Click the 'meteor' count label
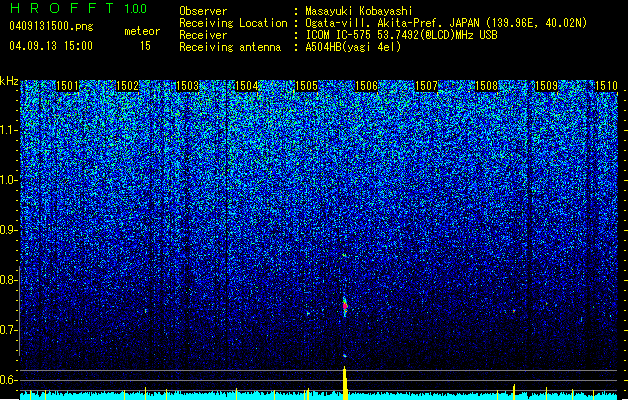 click(142, 31)
